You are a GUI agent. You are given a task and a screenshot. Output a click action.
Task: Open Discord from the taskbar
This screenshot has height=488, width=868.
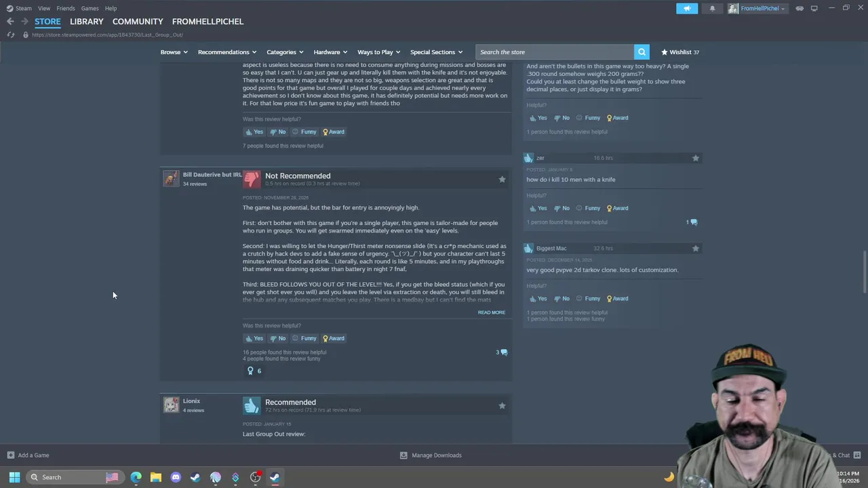click(x=176, y=477)
